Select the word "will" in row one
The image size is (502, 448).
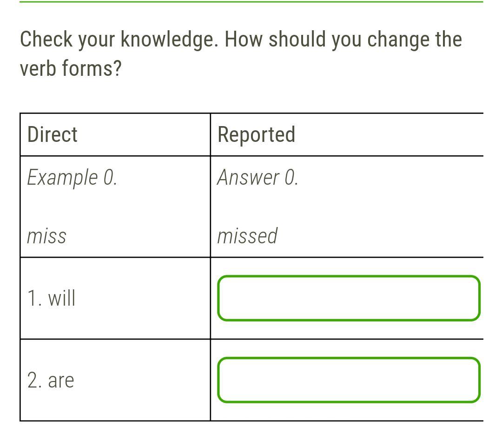(x=62, y=298)
